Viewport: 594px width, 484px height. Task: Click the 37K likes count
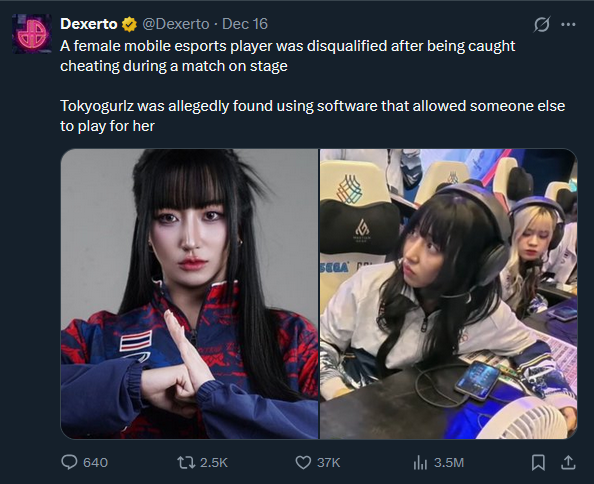pyautogui.click(x=328, y=462)
